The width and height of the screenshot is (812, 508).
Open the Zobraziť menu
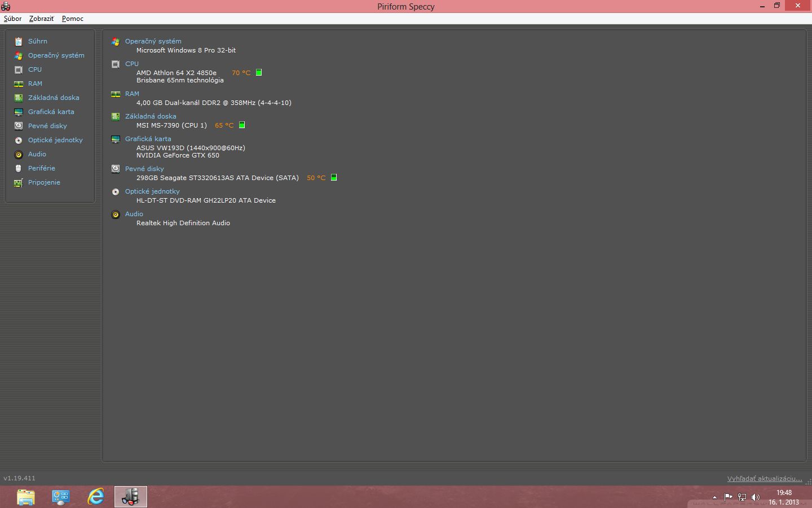pyautogui.click(x=41, y=19)
